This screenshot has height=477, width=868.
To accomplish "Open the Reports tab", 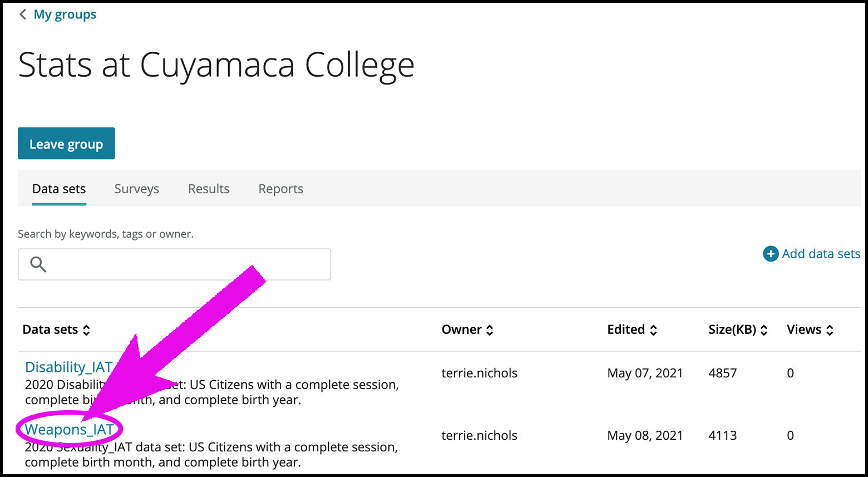I will [281, 189].
